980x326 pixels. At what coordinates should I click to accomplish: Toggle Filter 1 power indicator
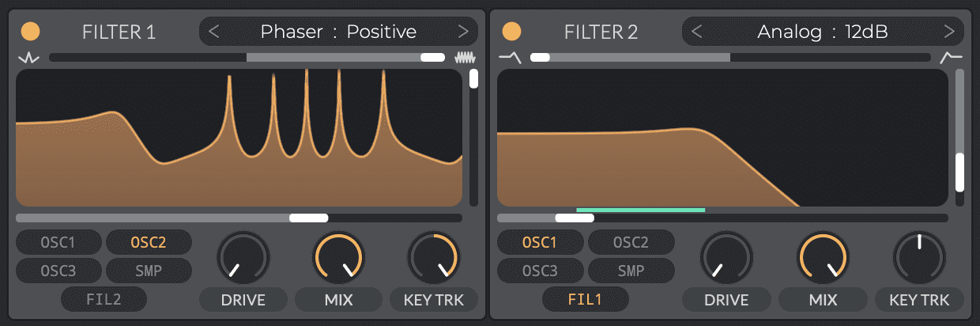pos(30,32)
